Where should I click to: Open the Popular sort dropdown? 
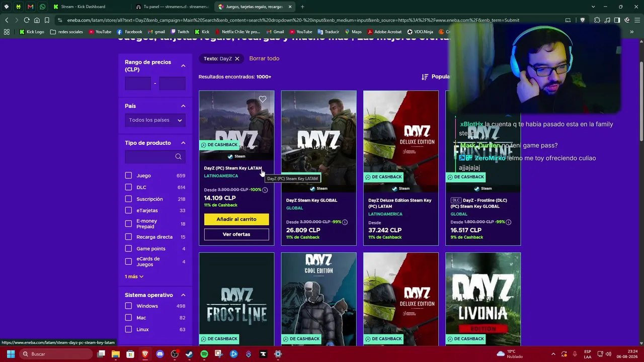click(436, 77)
